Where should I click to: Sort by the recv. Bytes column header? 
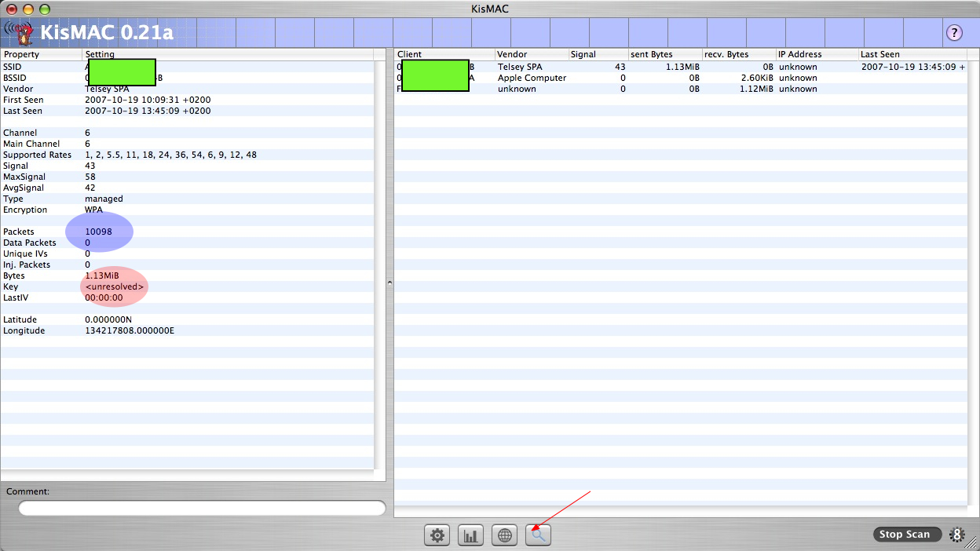pos(738,54)
